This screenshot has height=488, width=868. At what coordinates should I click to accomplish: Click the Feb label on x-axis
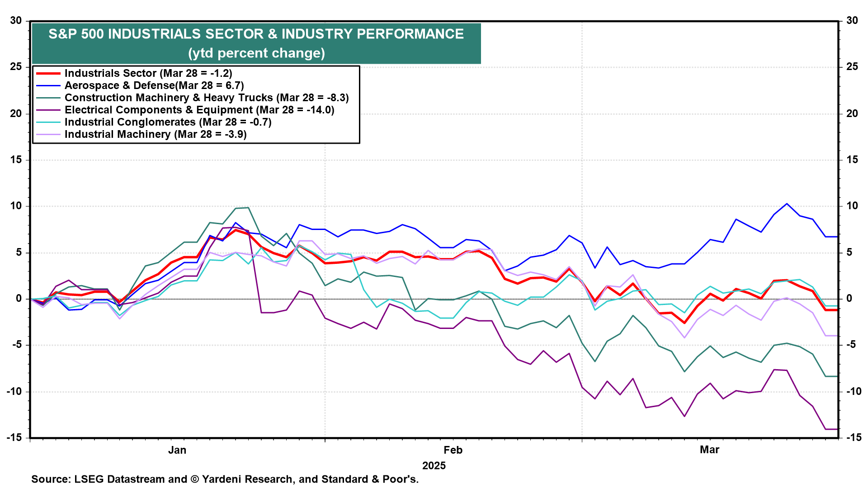(x=453, y=450)
